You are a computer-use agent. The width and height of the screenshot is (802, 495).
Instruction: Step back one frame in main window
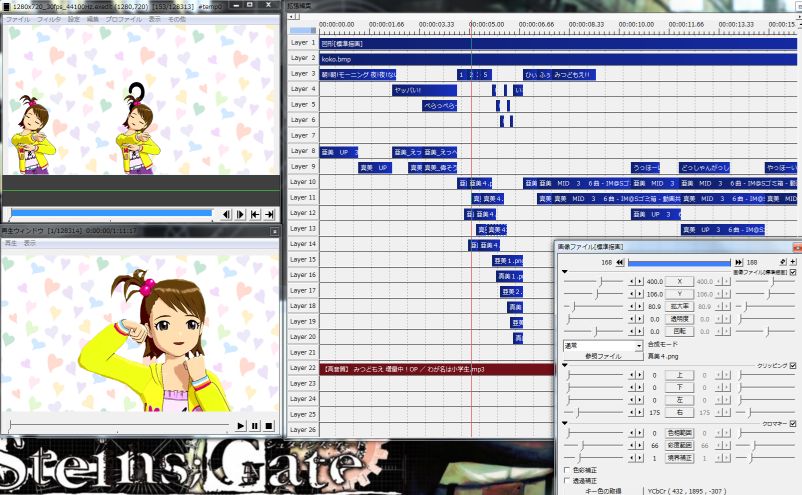click(x=227, y=215)
